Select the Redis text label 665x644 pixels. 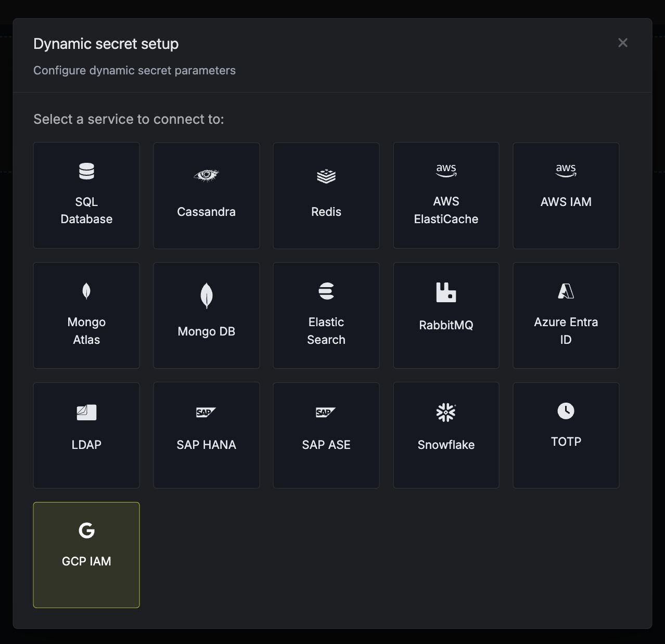pyautogui.click(x=326, y=212)
